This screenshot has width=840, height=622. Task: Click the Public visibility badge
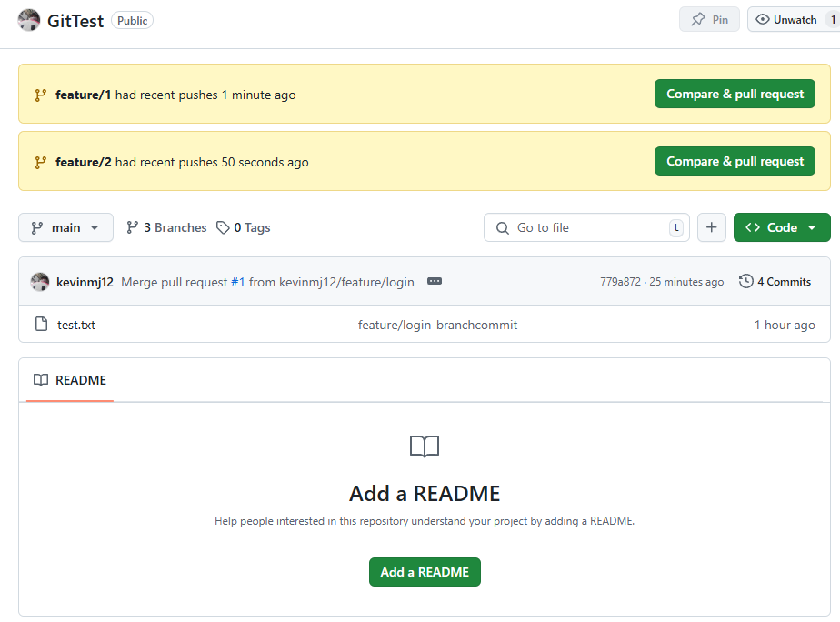[x=133, y=20]
